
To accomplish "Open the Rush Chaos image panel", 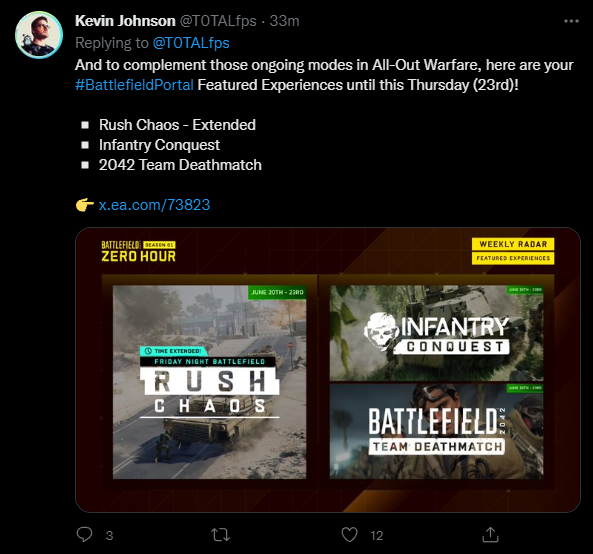I will pos(210,382).
